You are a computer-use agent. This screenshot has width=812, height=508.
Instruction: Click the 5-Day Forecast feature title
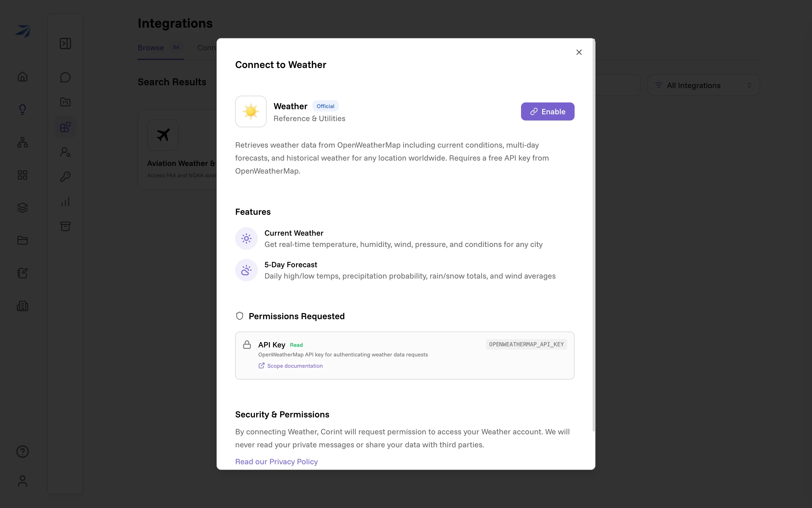click(291, 264)
